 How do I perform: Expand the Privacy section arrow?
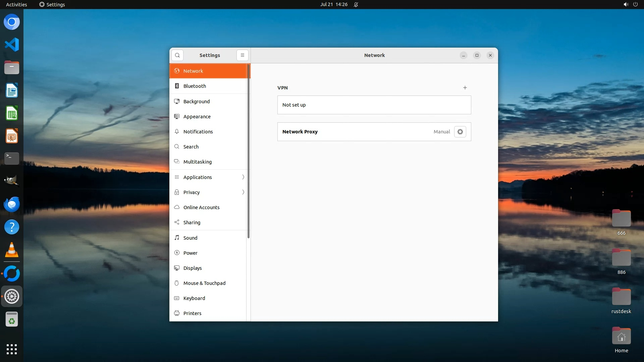pos(243,192)
